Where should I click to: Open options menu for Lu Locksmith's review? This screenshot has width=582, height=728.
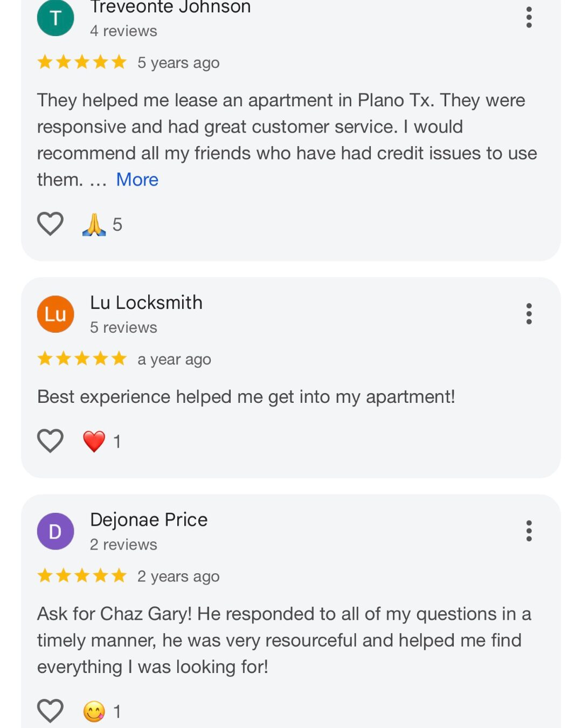pyautogui.click(x=529, y=313)
